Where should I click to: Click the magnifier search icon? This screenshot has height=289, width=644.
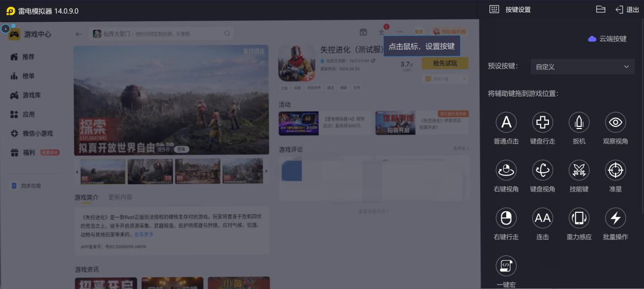(x=227, y=34)
